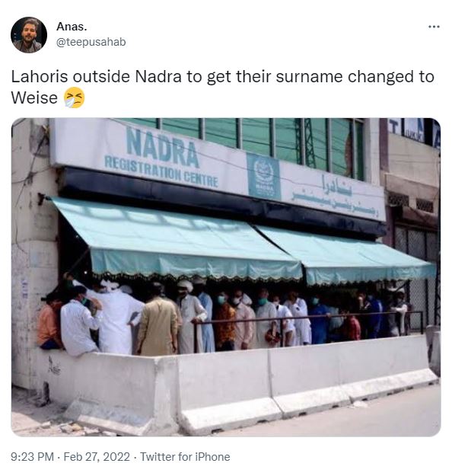Screen dimensions: 452x476
Task: Click the tweet text mentioning Lahoris outside Nadra
Action: click(x=223, y=87)
